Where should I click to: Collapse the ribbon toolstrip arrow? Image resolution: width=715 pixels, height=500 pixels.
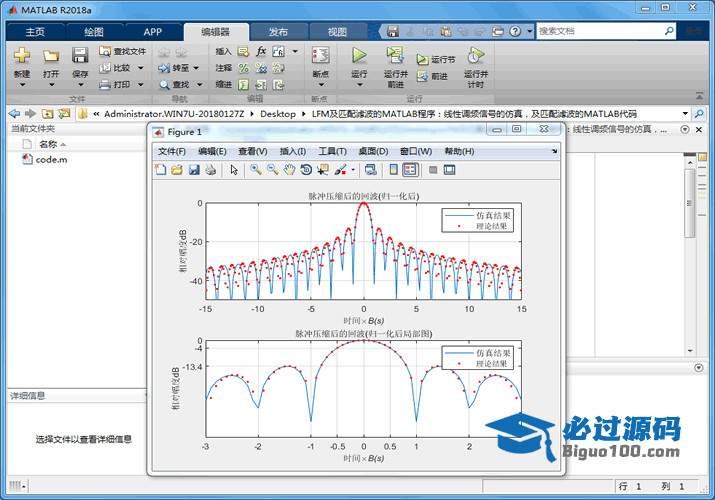(699, 95)
